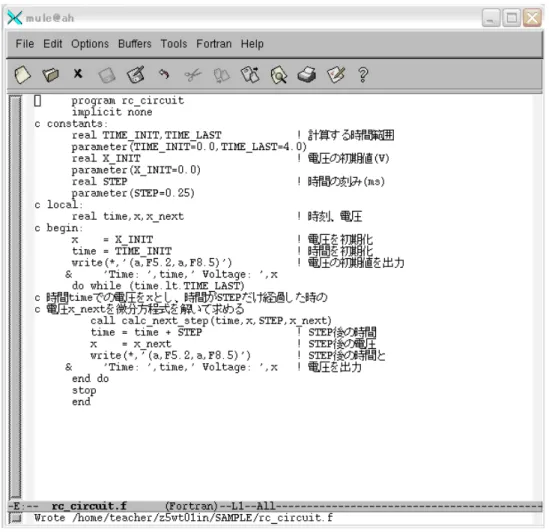Open the Fortran menu

click(x=214, y=44)
